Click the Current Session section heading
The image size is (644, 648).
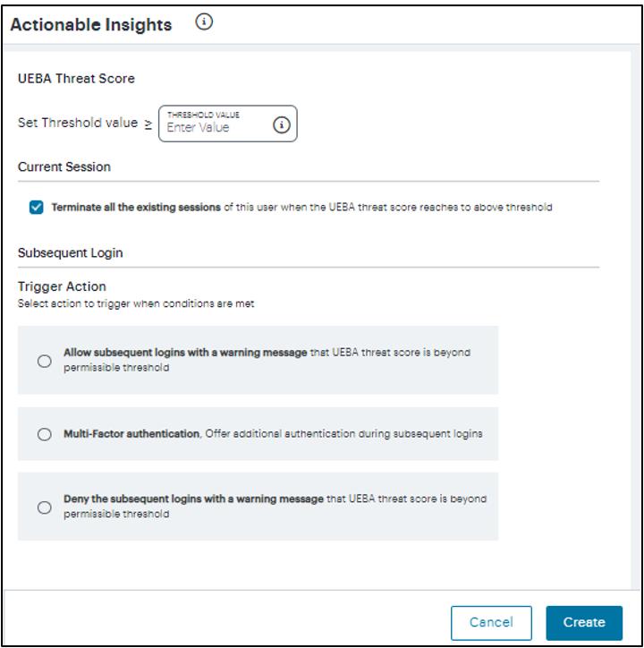point(64,166)
